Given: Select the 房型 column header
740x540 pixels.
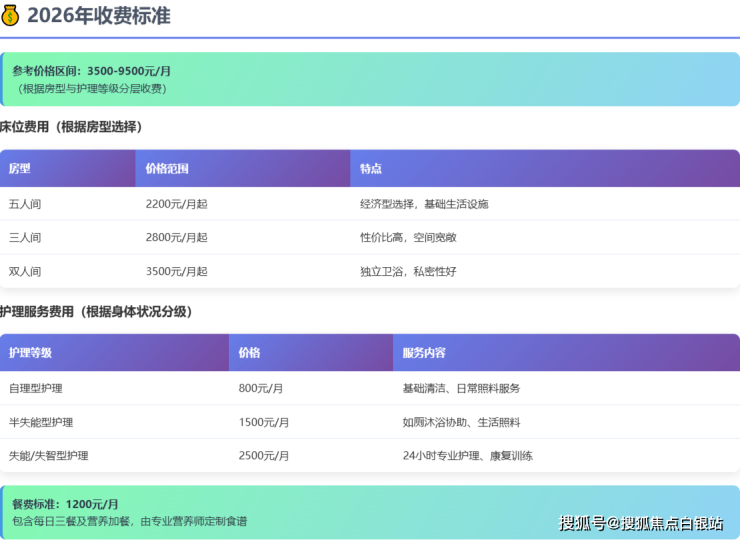Looking at the screenshot, I should [20, 169].
